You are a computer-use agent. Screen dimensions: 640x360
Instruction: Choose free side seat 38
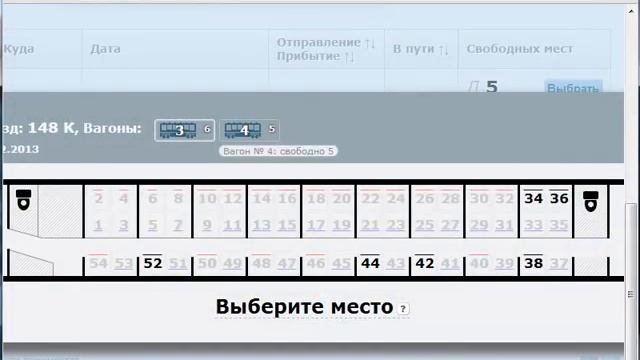533,263
